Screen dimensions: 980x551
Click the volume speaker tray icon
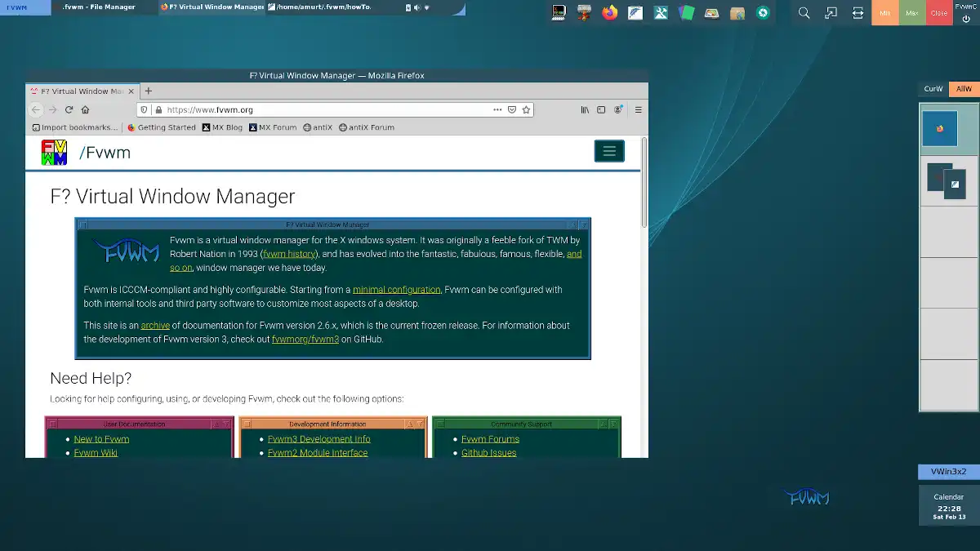pos(417,7)
